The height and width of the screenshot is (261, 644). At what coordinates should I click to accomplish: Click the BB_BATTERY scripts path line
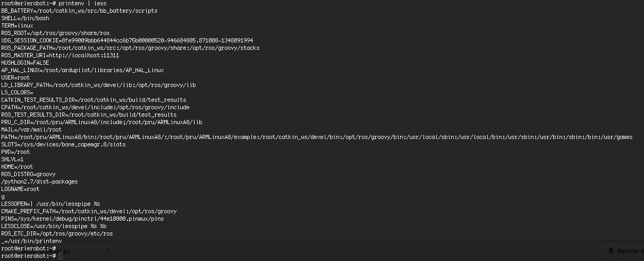point(79,11)
